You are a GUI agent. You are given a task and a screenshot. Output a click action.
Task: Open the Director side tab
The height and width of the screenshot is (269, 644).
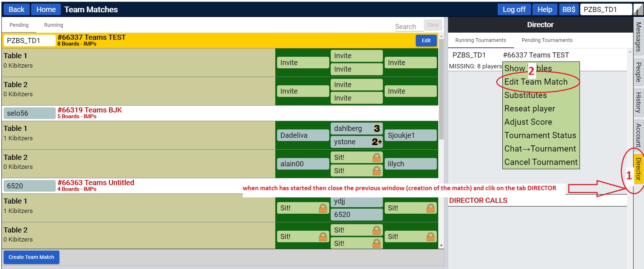[638, 169]
